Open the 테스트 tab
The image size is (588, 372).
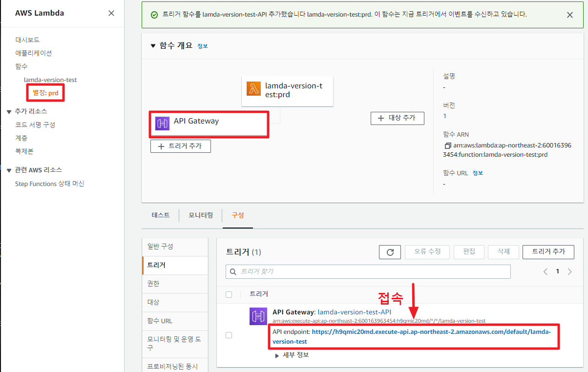click(161, 215)
